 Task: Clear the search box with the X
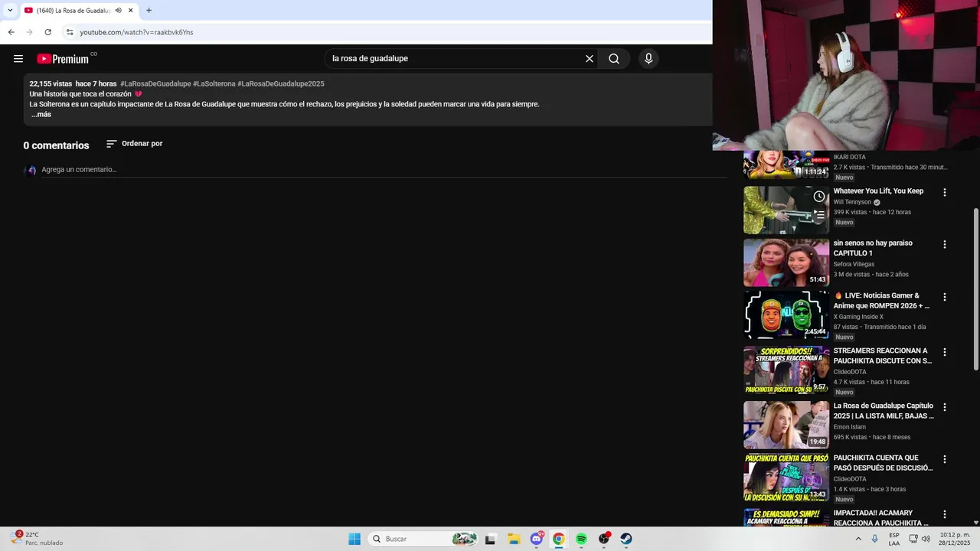tap(590, 59)
